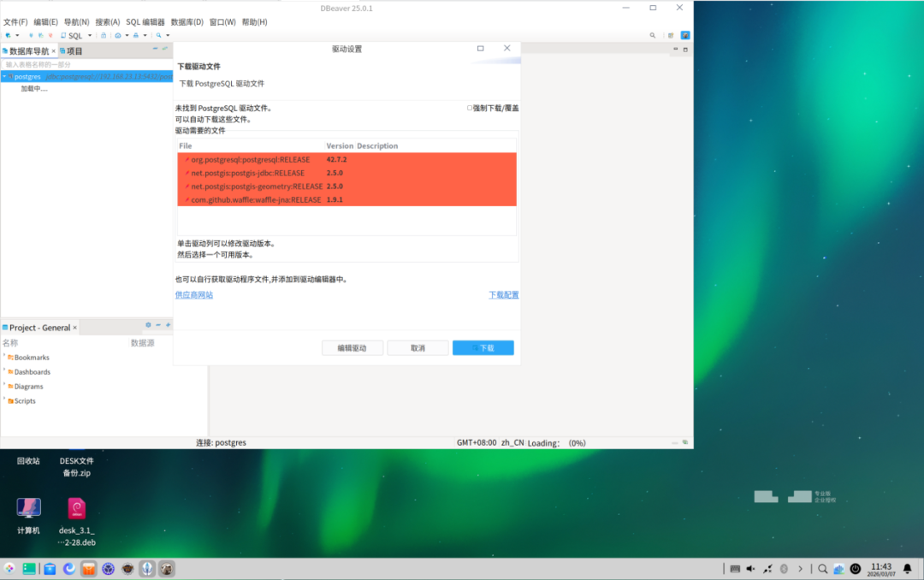Click the blue 下载 button
The image size is (924, 580).
point(483,348)
